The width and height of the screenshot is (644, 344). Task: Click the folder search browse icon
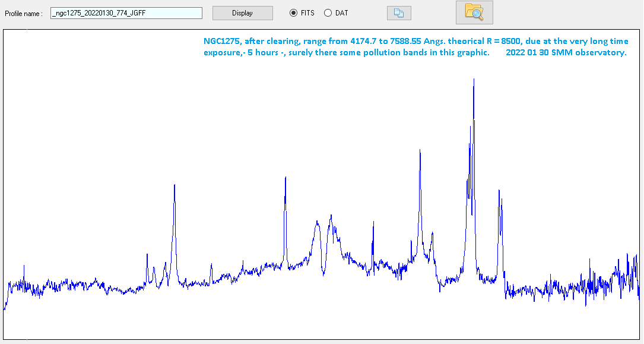coord(474,12)
